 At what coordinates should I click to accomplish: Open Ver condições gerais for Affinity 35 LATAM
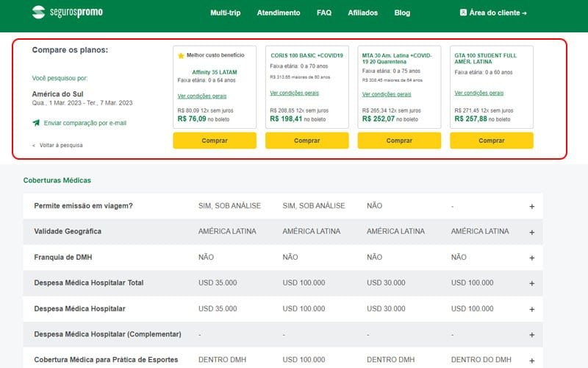[201, 96]
